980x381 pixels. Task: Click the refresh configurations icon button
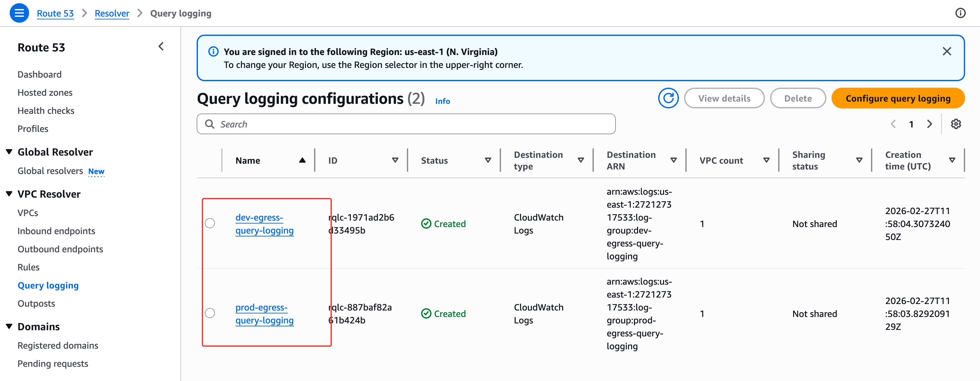(x=668, y=98)
